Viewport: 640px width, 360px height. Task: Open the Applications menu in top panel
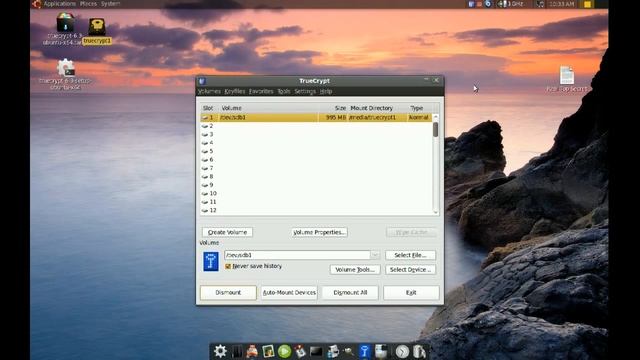60,4
